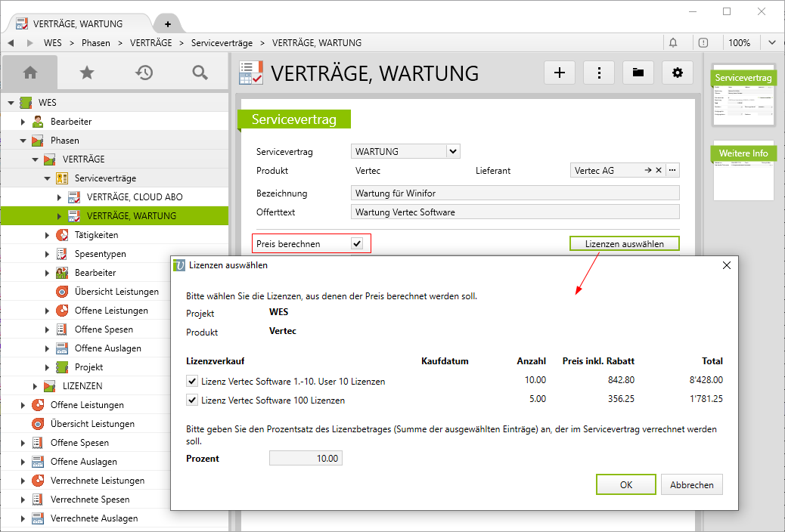Select VERTRÄGE, CLOUD ABO in tree
785x532 pixels.
coord(135,197)
